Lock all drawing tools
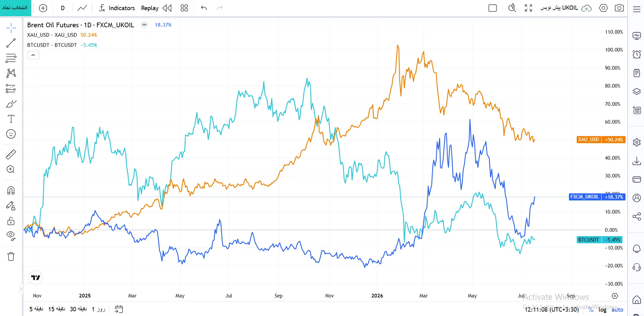 point(11,221)
